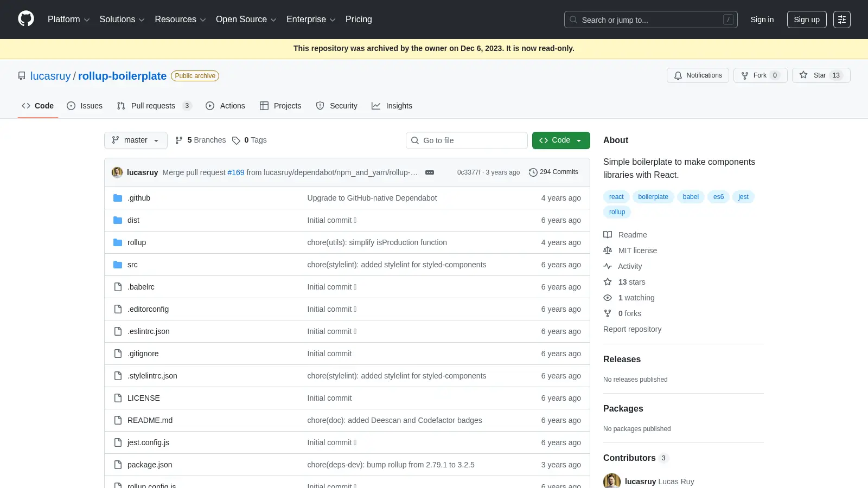Expand the commit message ellipsis icon

point(430,172)
